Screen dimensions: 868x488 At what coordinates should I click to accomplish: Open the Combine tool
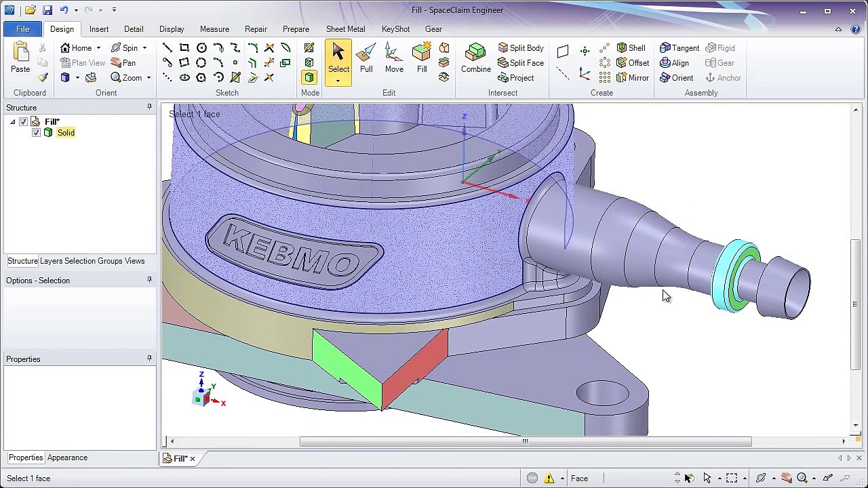point(476,58)
